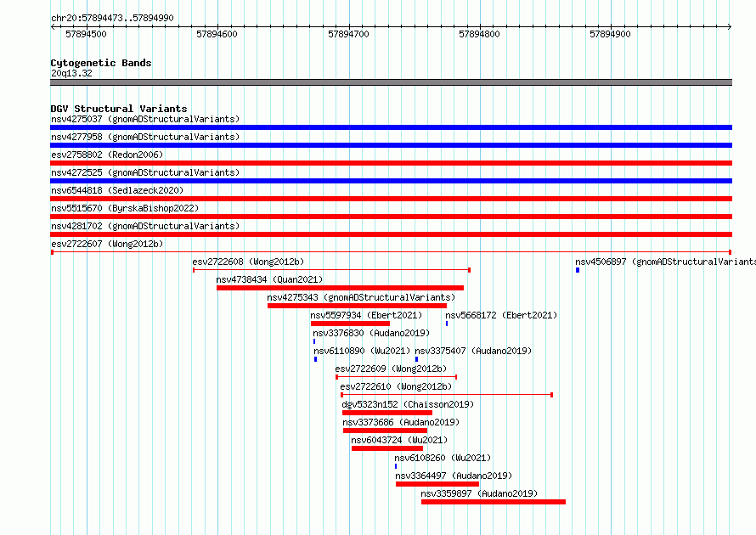Open variant dgv5323n152 (Chaisson2019) label
Screen dimensions: 756x535
coord(408,404)
